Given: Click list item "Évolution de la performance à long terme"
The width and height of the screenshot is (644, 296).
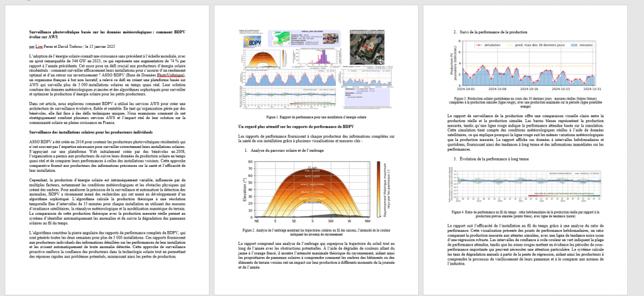Looking at the screenshot, I should click(491, 159).
